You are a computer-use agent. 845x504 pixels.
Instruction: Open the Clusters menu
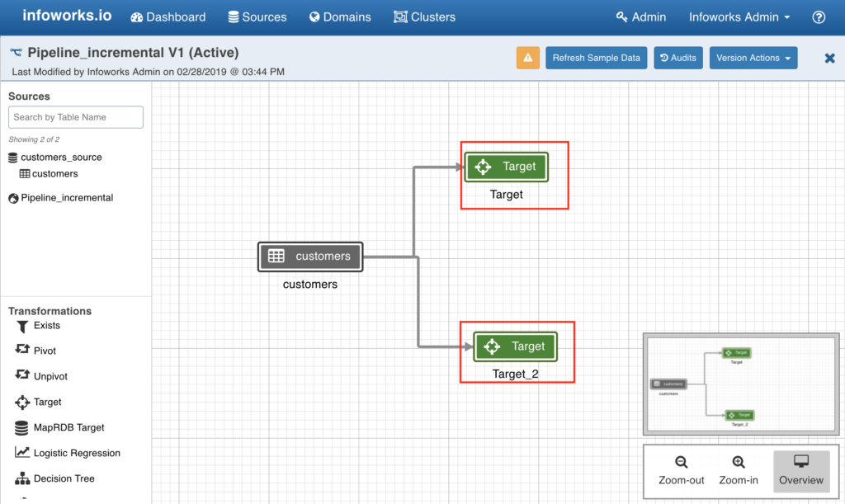424,16
